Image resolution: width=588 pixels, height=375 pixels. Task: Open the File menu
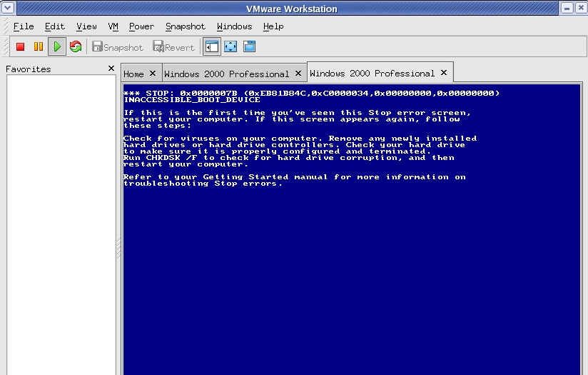point(24,26)
